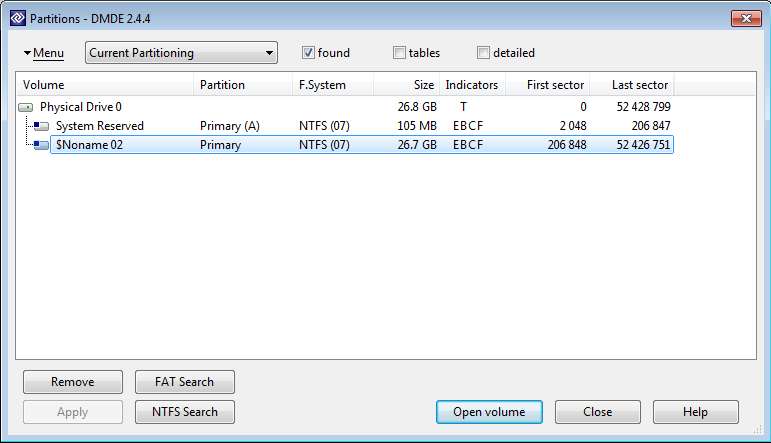Click the F.System column header
This screenshot has height=443, width=771.
coord(333,85)
